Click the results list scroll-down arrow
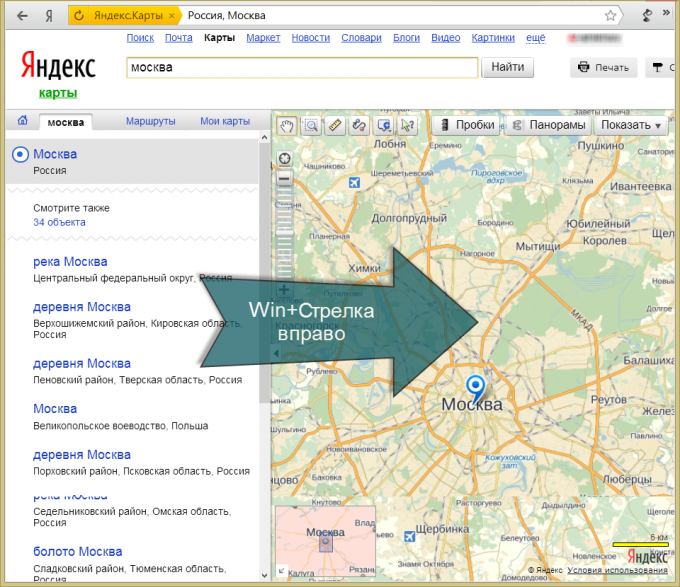 [x=265, y=576]
